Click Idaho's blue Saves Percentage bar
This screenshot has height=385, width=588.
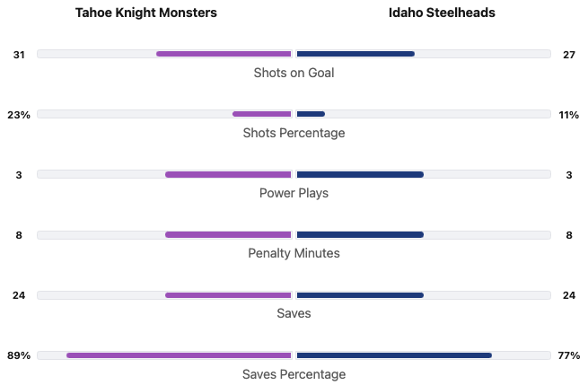pos(394,355)
